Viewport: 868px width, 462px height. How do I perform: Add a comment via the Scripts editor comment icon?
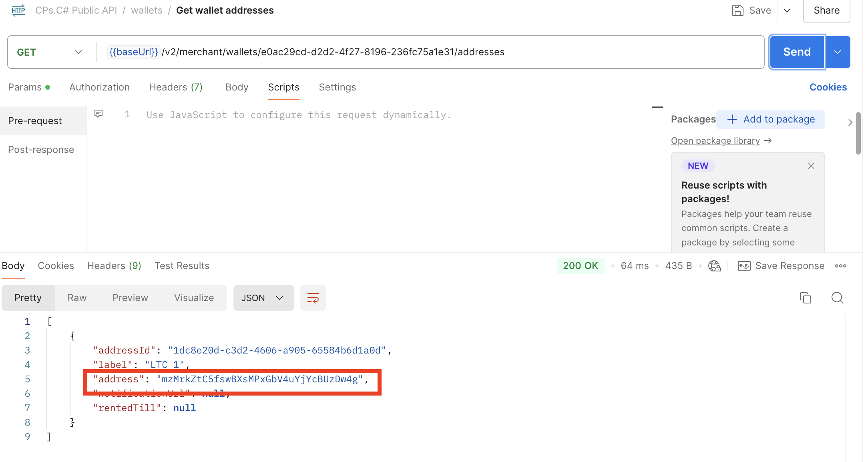click(x=98, y=113)
